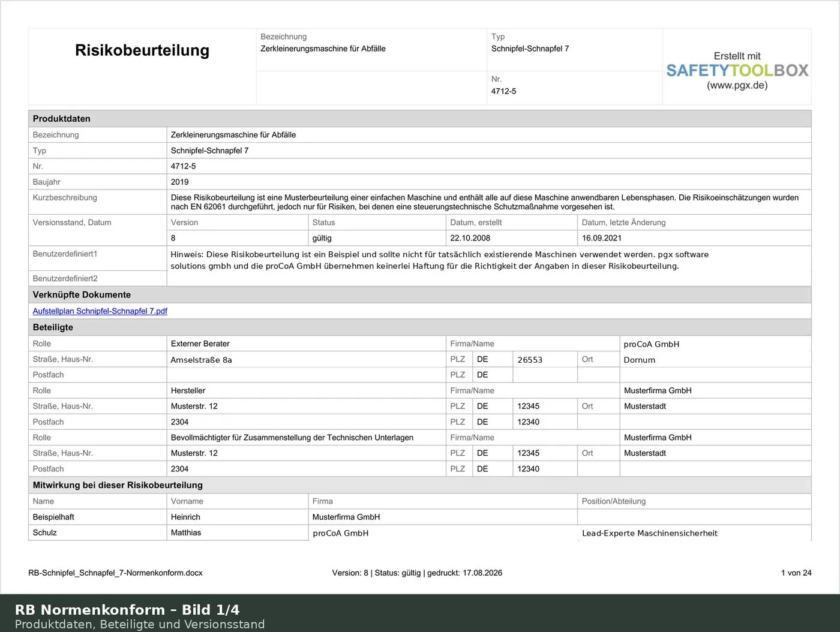840x632 pixels.
Task: Click the first name Matthias
Action: click(186, 532)
